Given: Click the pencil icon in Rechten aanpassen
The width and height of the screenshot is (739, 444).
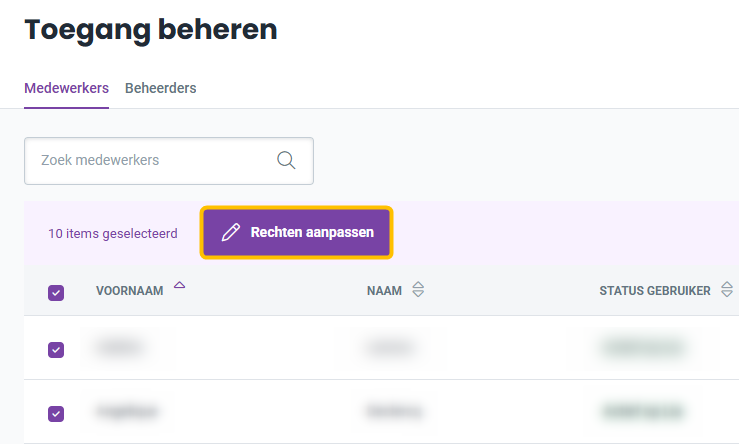Looking at the screenshot, I should (231, 232).
